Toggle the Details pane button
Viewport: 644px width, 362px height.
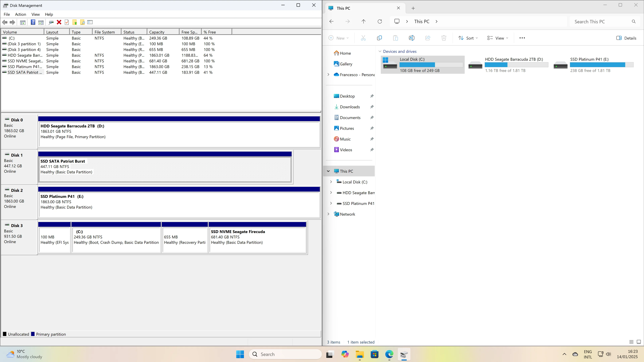626,38
